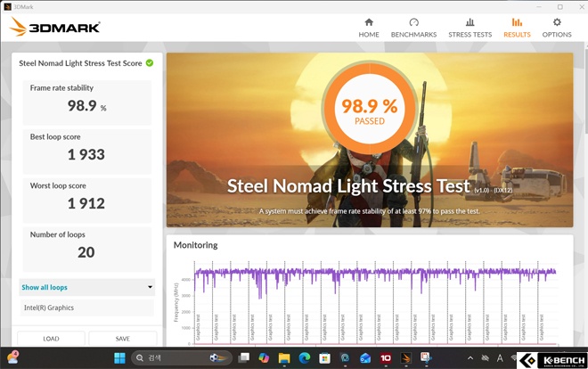Click the Steel Nomad Light Stress Test banner title

tap(348, 186)
